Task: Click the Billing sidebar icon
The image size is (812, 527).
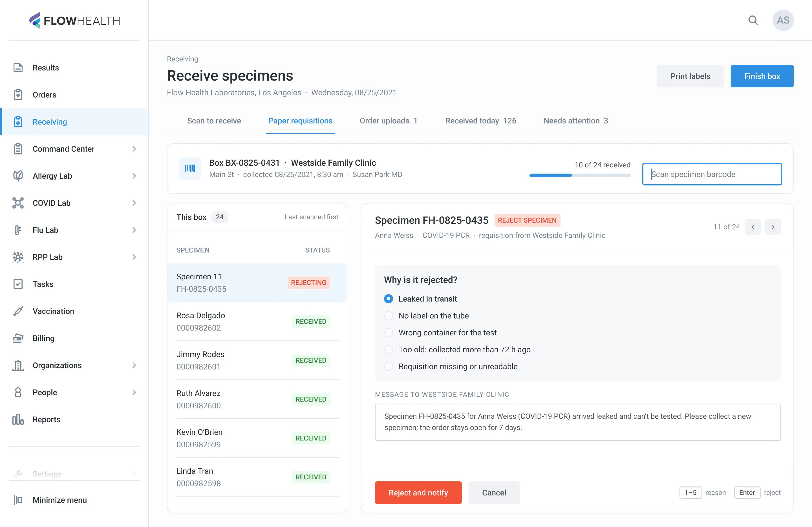Action: [18, 338]
